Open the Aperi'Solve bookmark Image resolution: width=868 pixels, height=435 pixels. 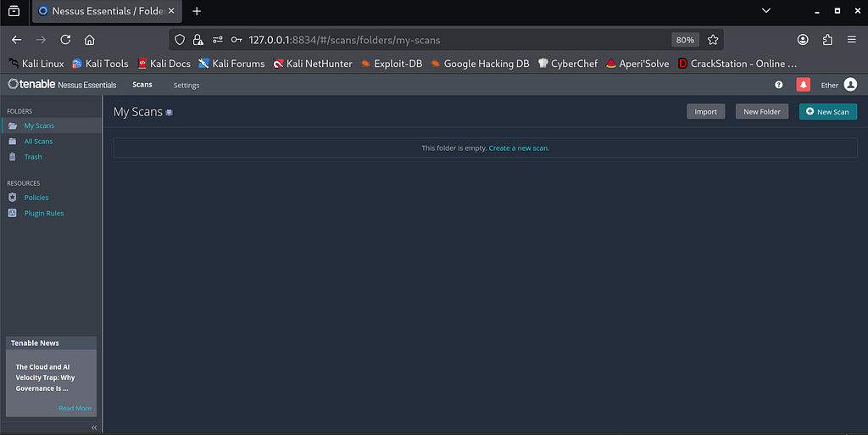click(637, 64)
